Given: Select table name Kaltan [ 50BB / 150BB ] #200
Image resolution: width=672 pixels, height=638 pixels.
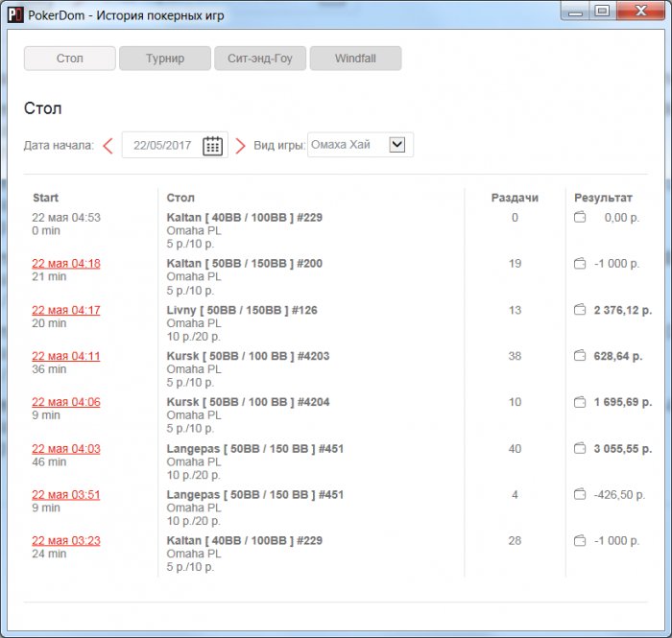Looking at the screenshot, I should (x=245, y=263).
